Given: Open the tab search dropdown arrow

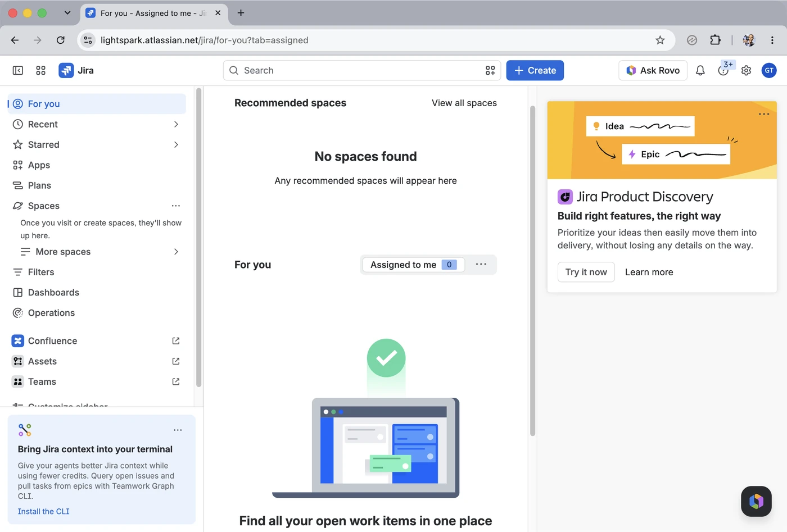Looking at the screenshot, I should click(67, 13).
